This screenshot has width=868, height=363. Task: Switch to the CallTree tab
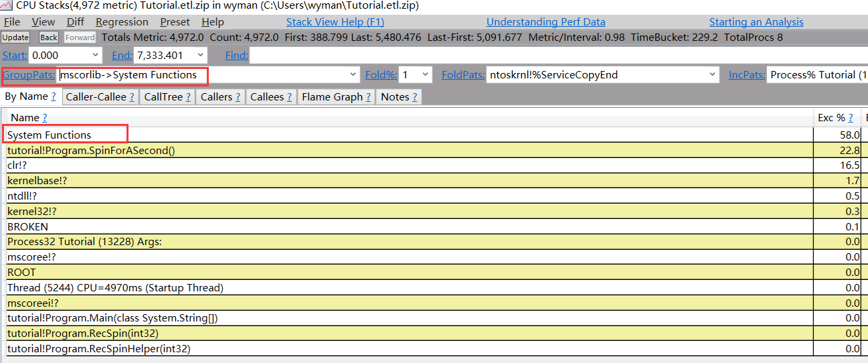[167, 97]
